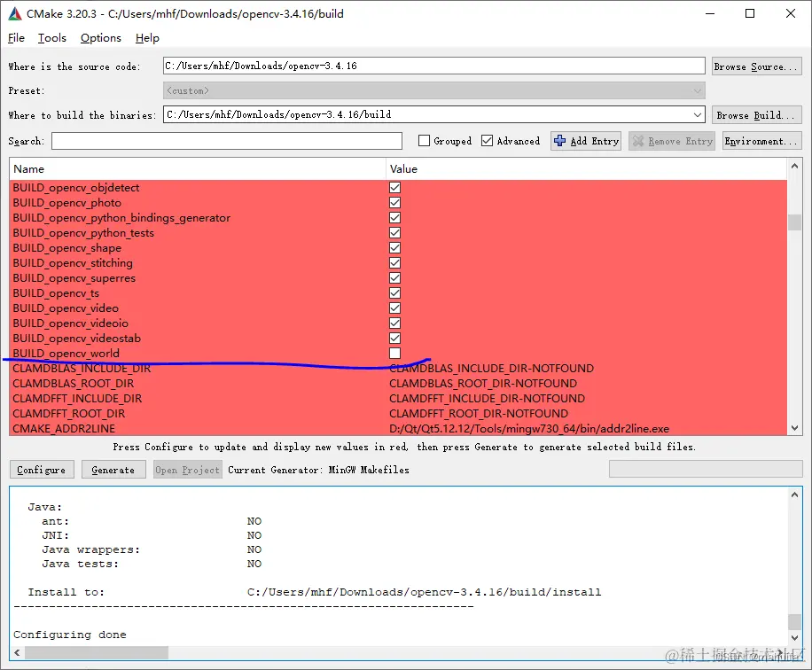Select the CLAMDBLAS_ROOT_DIR entry name
This screenshot has height=670, width=812.
point(73,383)
